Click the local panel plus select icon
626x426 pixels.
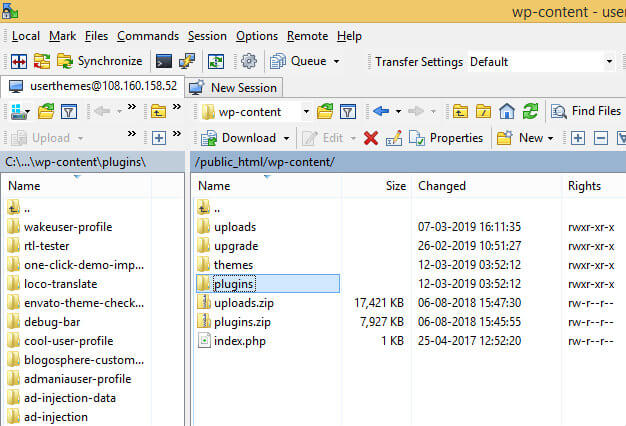click(159, 138)
